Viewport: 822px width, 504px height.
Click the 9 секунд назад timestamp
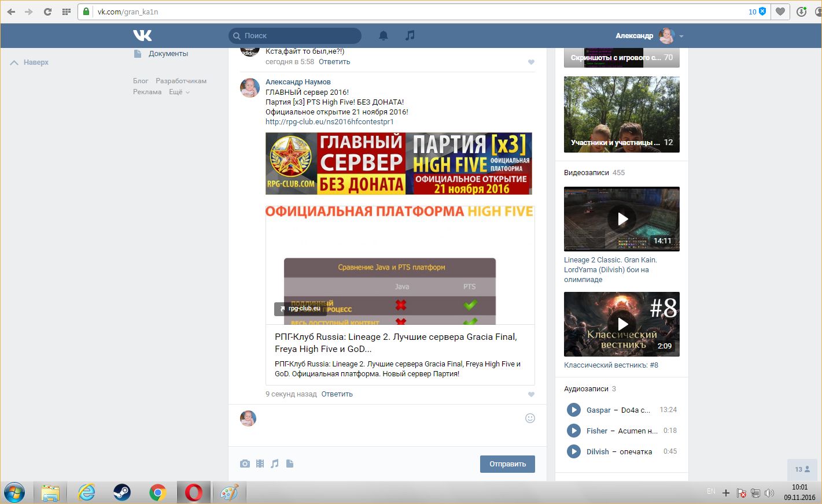pyautogui.click(x=291, y=394)
